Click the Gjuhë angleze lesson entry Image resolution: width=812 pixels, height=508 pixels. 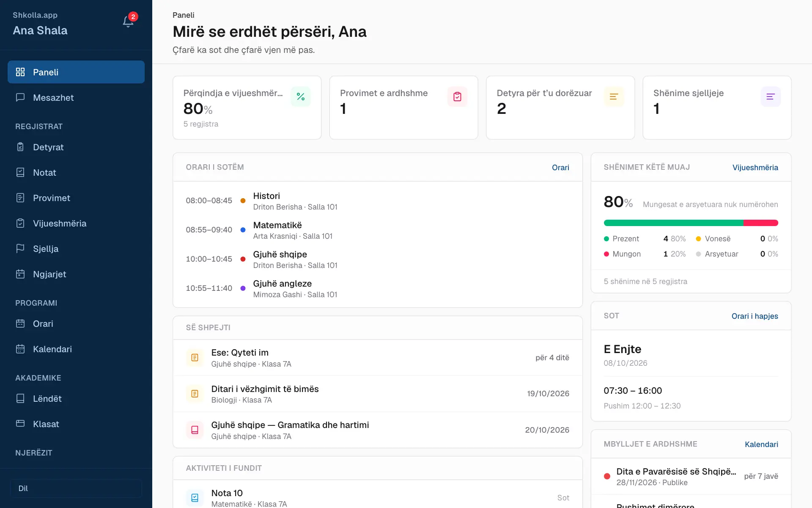[377, 288]
